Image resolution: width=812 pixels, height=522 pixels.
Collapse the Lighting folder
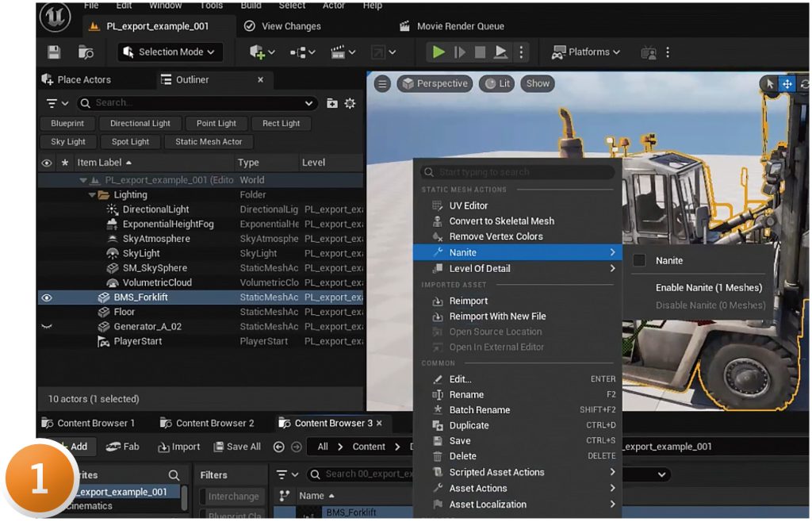[92, 195]
